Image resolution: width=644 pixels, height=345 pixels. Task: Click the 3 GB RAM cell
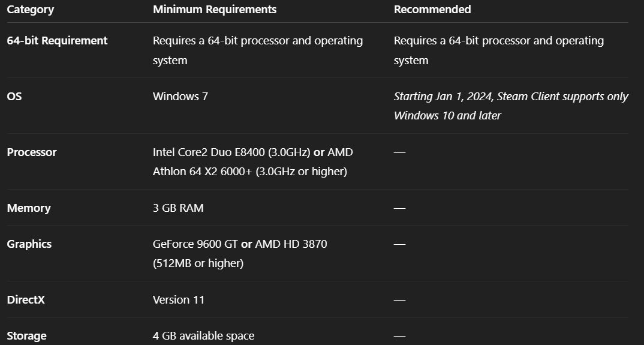pyautogui.click(x=178, y=208)
